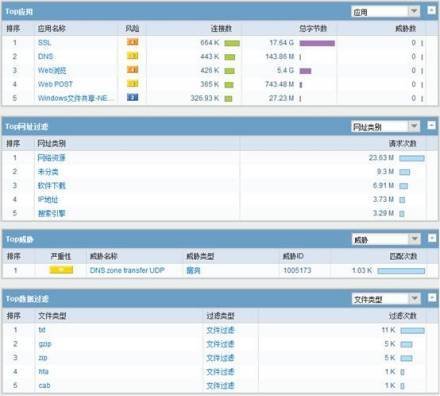Image resolution: width=440 pixels, height=396 pixels.
Task: Open the zip file type link
Action: coord(43,358)
